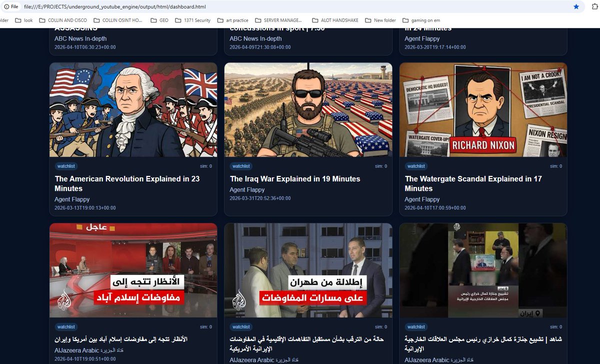Click date 2026-04-10T17:00:59+00:00
Viewport: 600px width, 364px height.
tap(435, 208)
